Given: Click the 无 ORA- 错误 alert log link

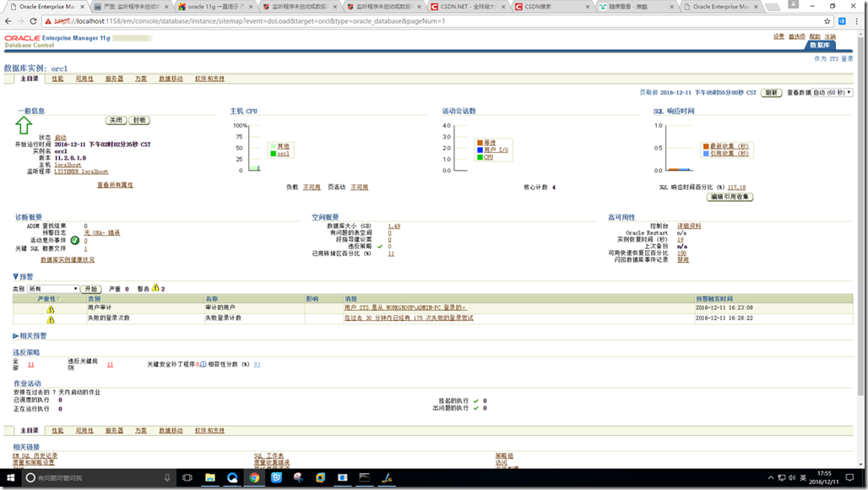Looking at the screenshot, I should [x=102, y=233].
